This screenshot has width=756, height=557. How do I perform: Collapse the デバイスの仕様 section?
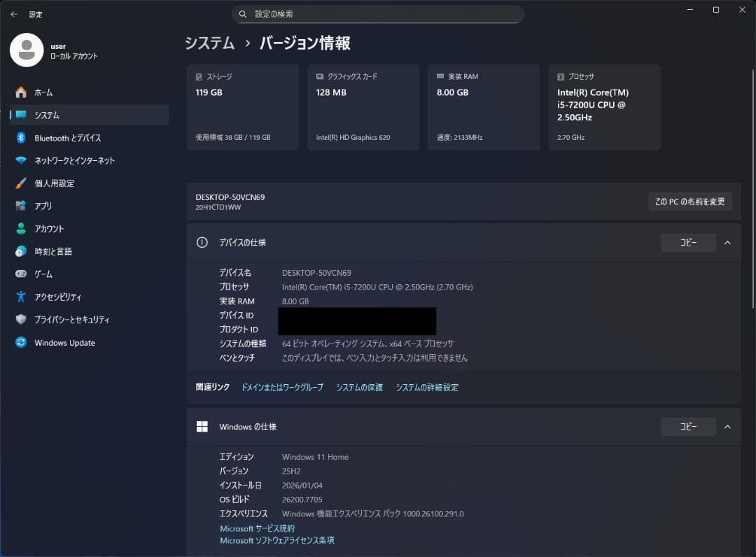click(x=727, y=242)
